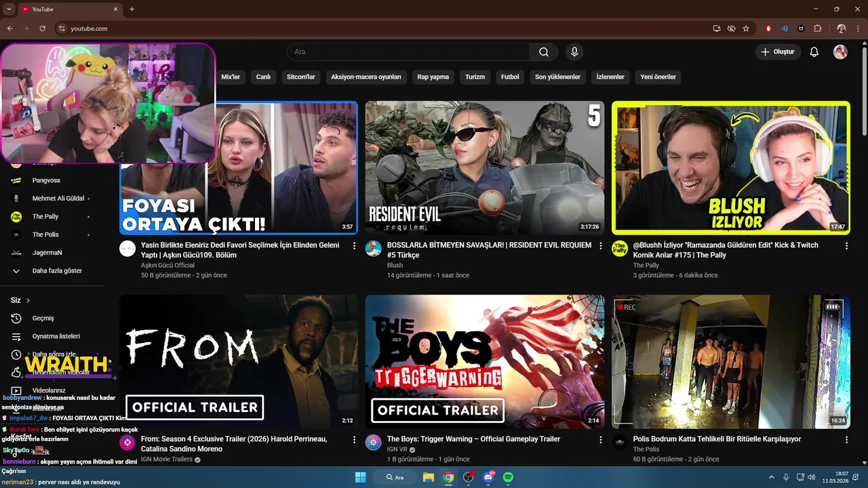868x488 pixels.
Task: Open the Resident Evil Requiem video thumbnail
Action: click(x=485, y=168)
